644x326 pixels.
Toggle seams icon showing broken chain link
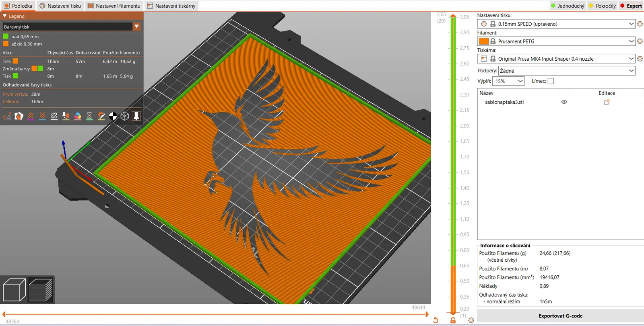tap(54, 116)
